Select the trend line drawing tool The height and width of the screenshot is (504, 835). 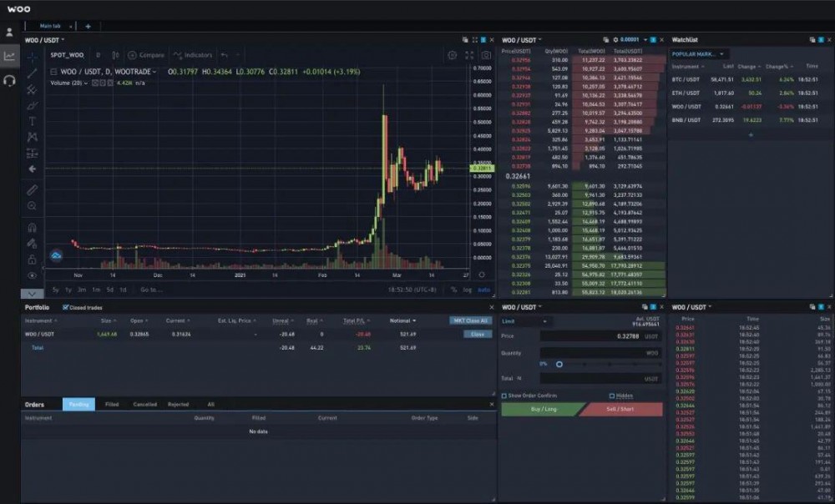32,73
